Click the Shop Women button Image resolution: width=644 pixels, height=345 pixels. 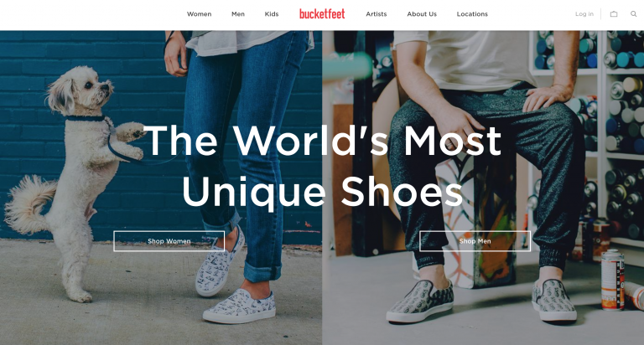169,241
